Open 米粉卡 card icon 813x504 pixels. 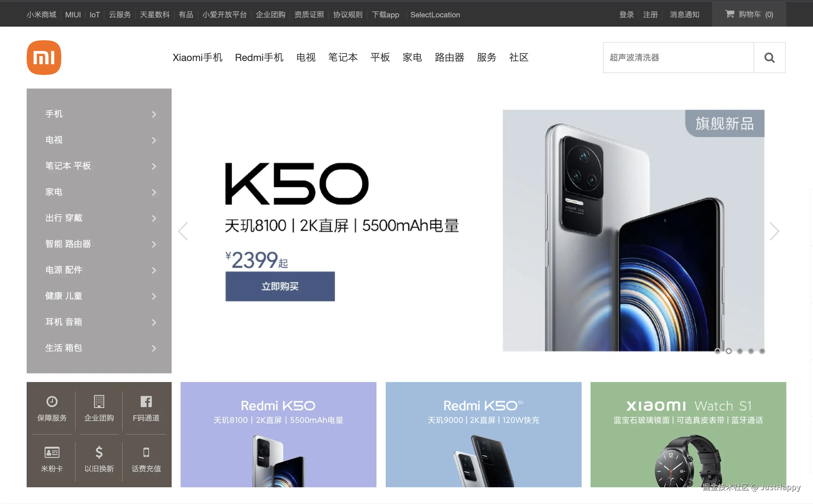(x=52, y=452)
